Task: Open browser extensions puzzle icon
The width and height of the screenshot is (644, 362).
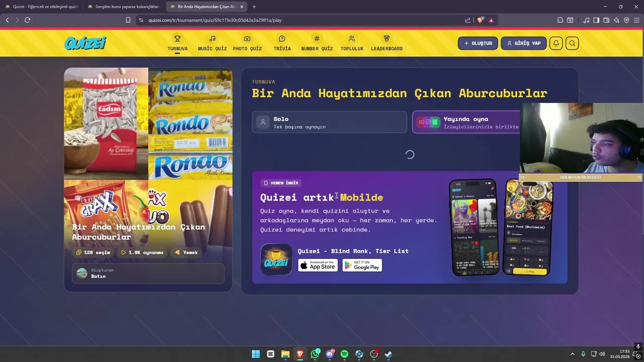Action: [x=560, y=20]
